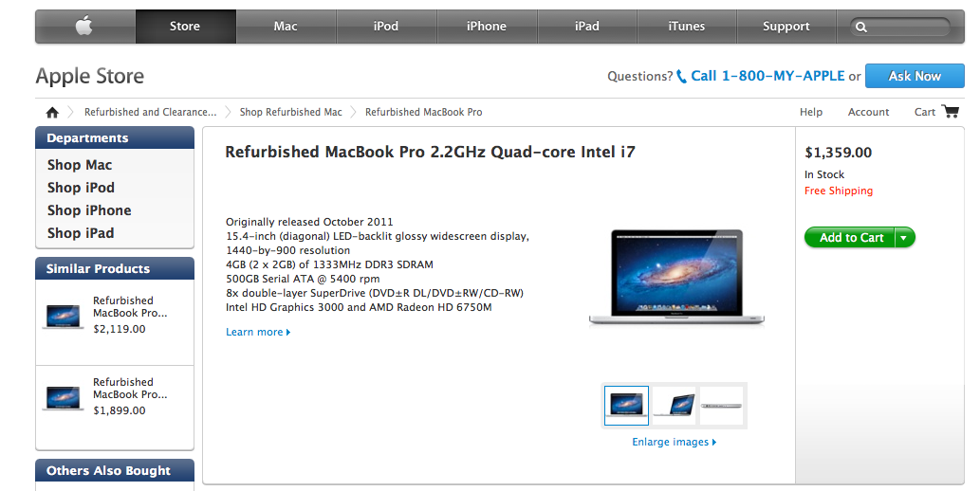The height and width of the screenshot is (491, 980).
Task: Go to the home breadcrumb icon
Action: pos(52,113)
